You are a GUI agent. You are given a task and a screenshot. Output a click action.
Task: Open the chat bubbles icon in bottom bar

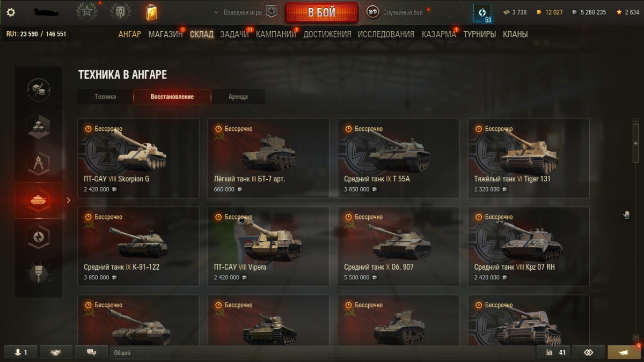[x=91, y=352]
